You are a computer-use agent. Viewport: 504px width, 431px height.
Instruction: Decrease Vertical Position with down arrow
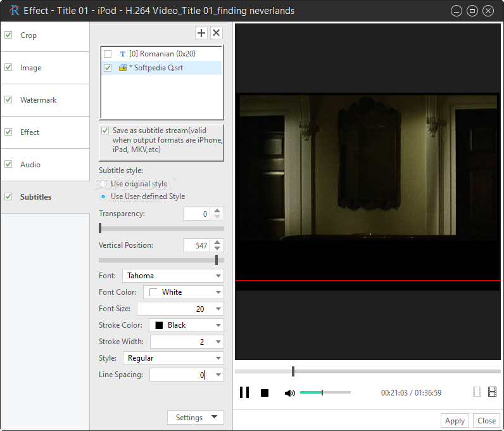(x=217, y=248)
